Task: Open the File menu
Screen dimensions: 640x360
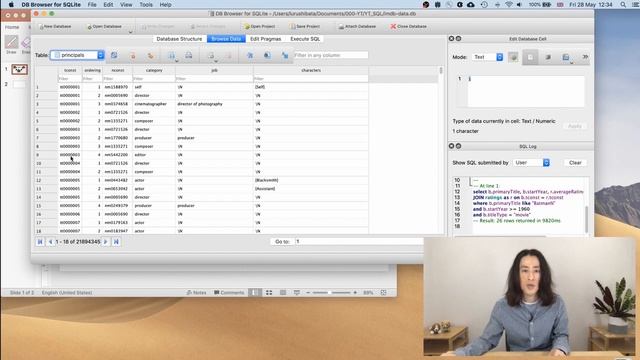Action: [92, 4]
